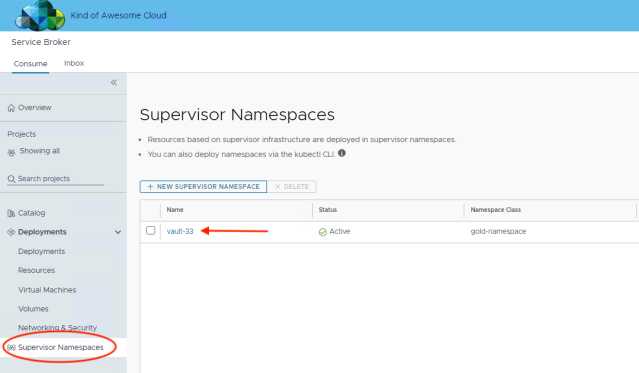Open Volumes in the sidebar

pos(33,309)
